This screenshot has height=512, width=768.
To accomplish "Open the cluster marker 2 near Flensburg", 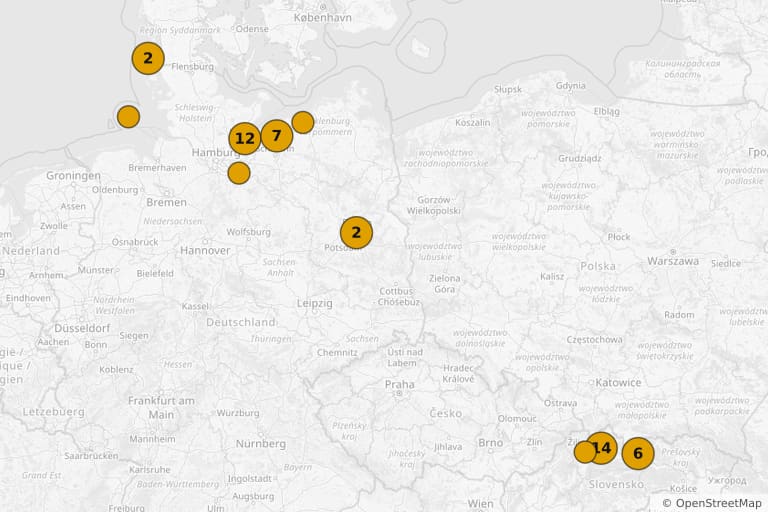I will click(148, 58).
